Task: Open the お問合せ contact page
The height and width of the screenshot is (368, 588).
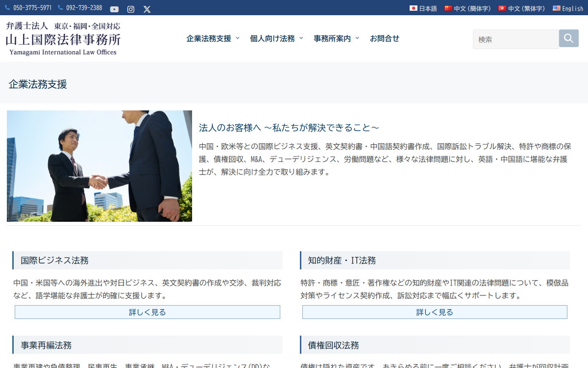Action: point(385,38)
